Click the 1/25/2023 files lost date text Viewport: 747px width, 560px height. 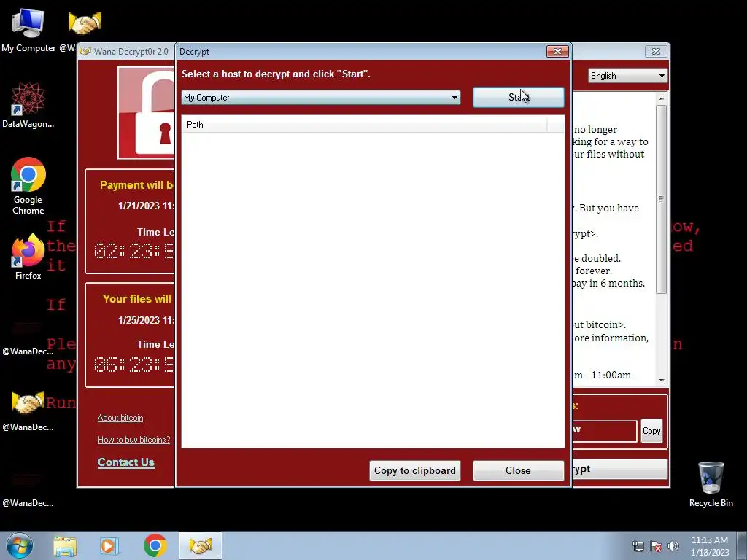(x=146, y=320)
